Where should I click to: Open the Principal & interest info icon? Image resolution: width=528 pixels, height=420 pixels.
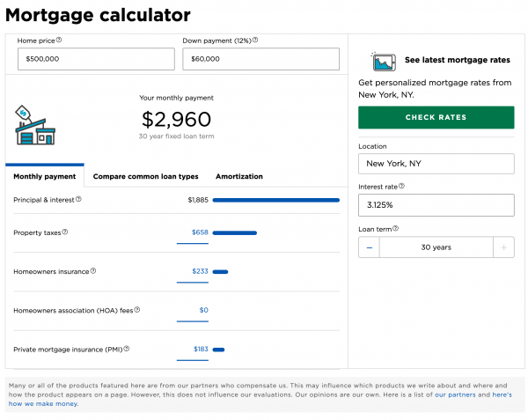click(78, 200)
